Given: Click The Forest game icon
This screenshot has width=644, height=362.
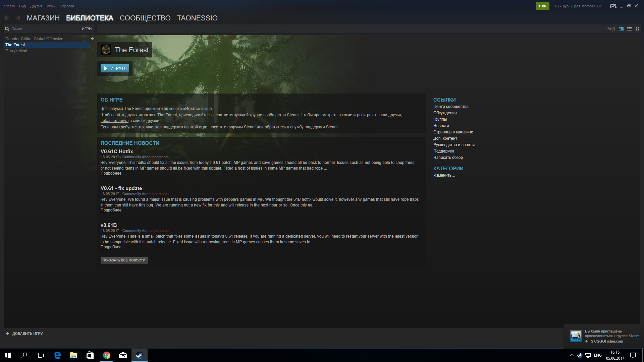Looking at the screenshot, I should coord(106,50).
